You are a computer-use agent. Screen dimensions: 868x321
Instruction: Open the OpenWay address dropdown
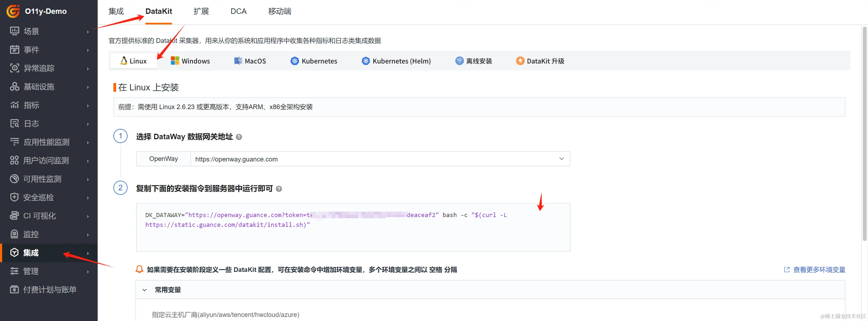(x=561, y=159)
